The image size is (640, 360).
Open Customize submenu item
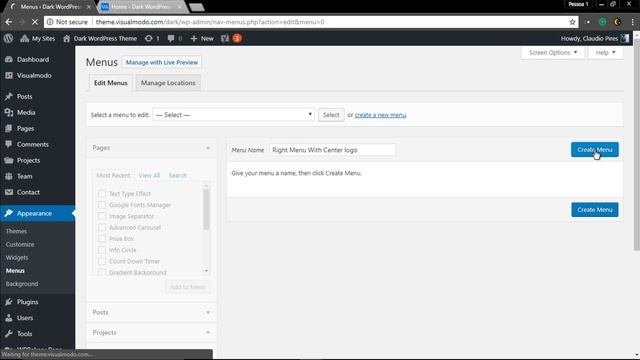point(20,244)
